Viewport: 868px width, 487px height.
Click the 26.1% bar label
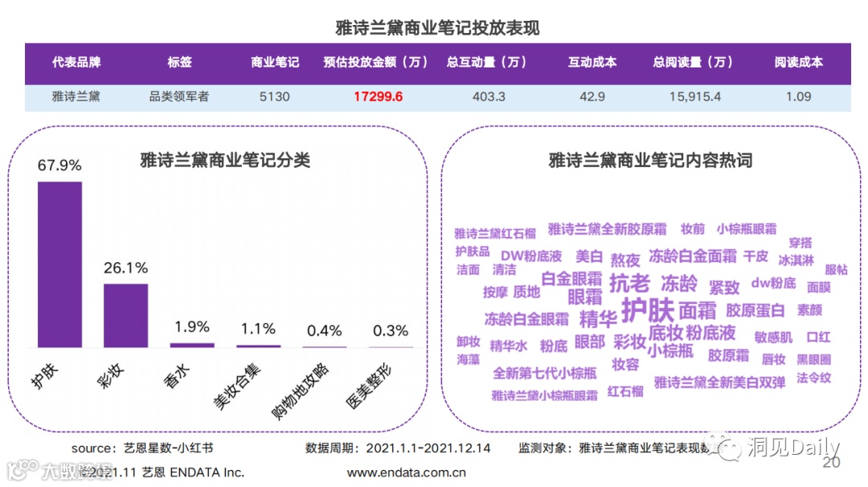tap(125, 268)
